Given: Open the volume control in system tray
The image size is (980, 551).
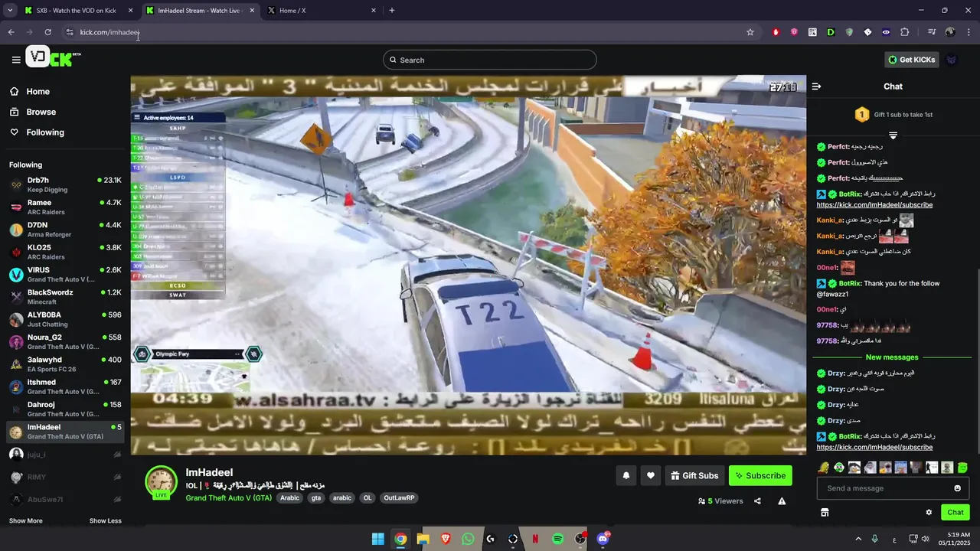Looking at the screenshot, I should pyautogui.click(x=926, y=539).
